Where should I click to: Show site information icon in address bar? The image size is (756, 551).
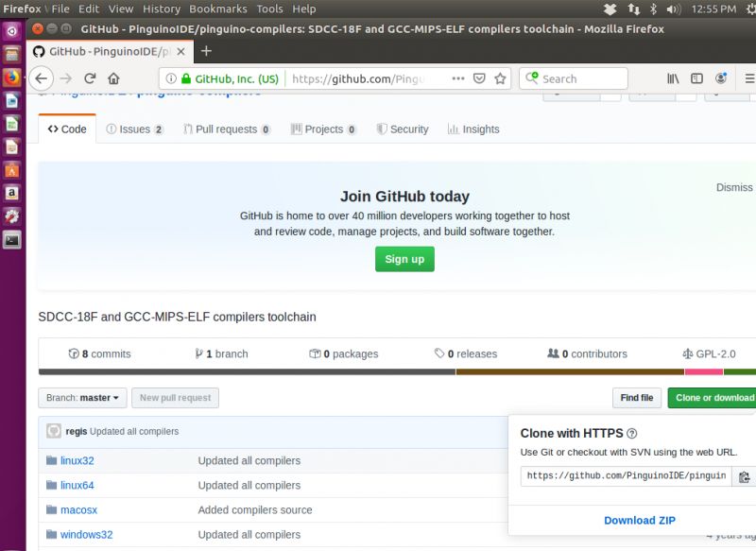[x=171, y=78]
